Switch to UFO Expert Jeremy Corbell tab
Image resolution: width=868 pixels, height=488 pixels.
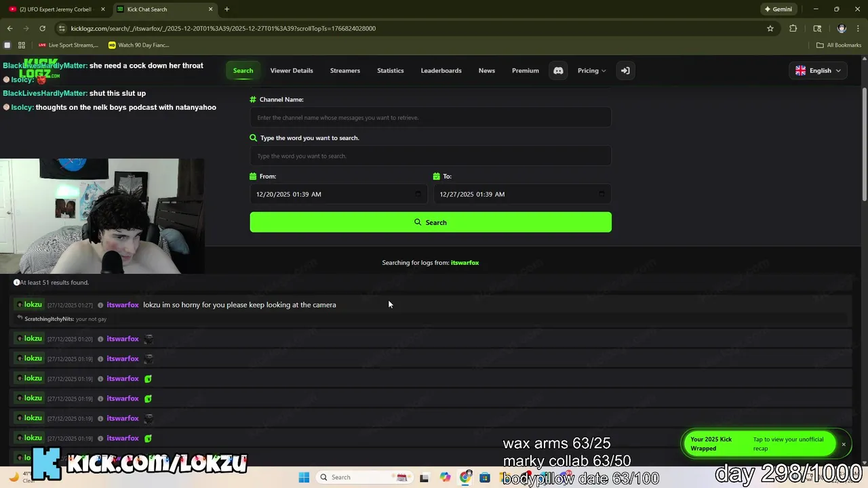tap(55, 9)
